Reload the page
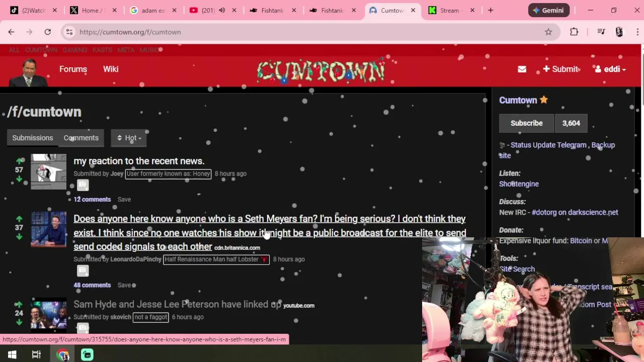Viewport: 644px width, 362px height. point(47,32)
